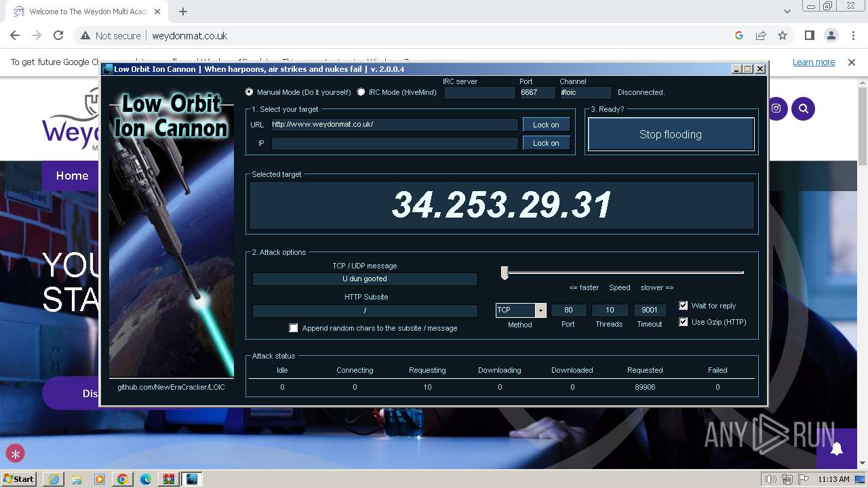
Task: Click the TCP / UDP message field
Action: [x=365, y=279]
